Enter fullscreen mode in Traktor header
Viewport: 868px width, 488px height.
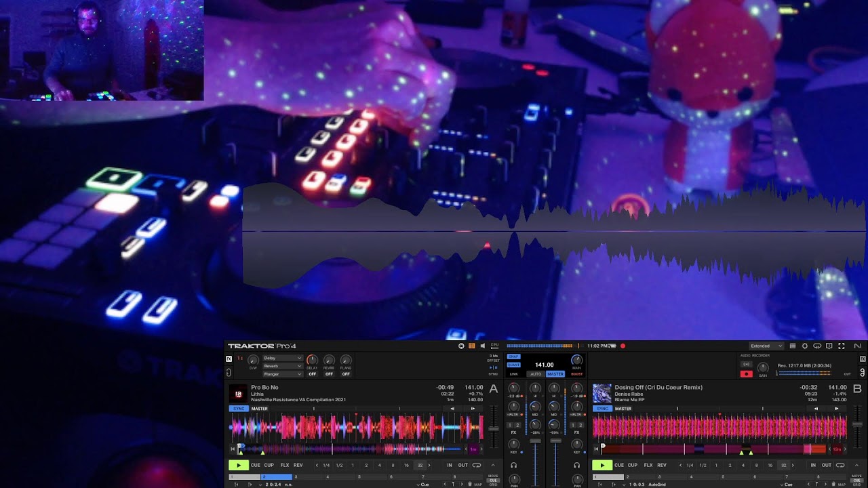842,346
